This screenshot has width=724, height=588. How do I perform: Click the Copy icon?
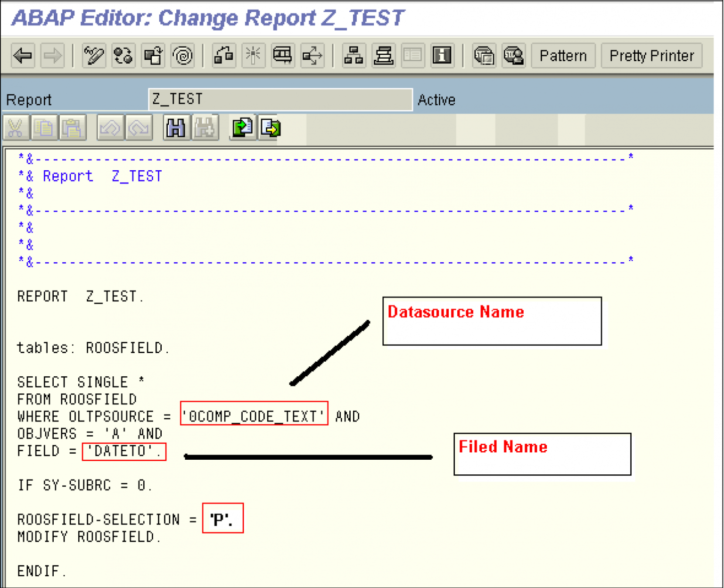point(45,127)
